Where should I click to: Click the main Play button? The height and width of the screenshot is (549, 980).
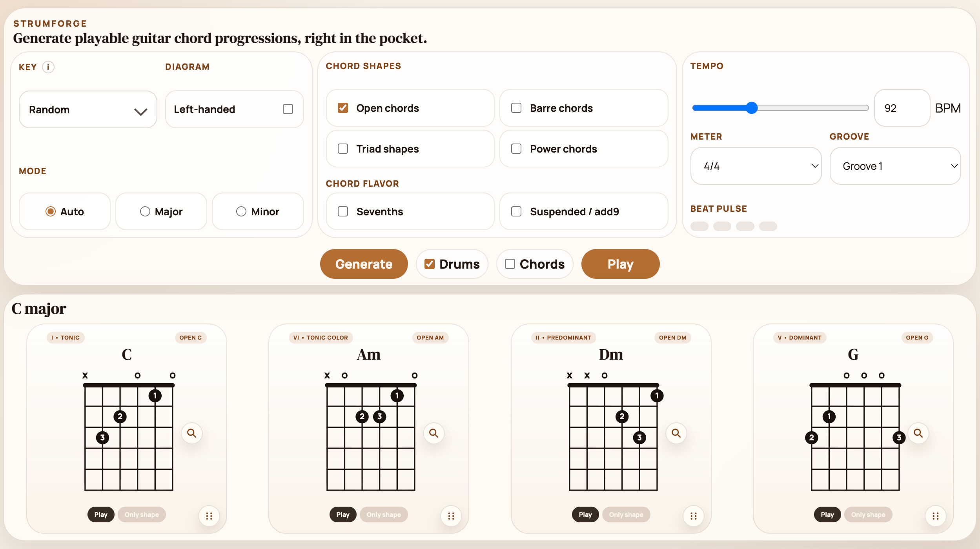coord(620,264)
